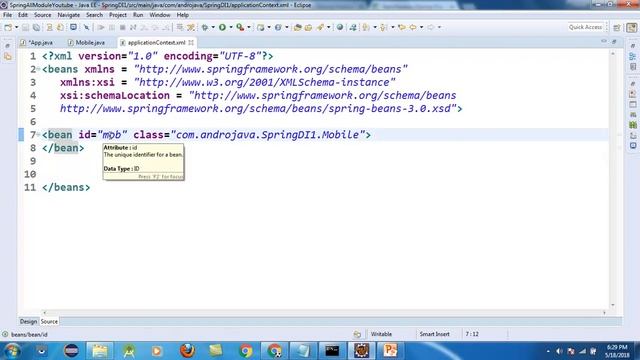Image resolution: width=640 pixels, height=360 pixels.
Task: Click the Smart Insert status bar entry
Action: coord(434,334)
